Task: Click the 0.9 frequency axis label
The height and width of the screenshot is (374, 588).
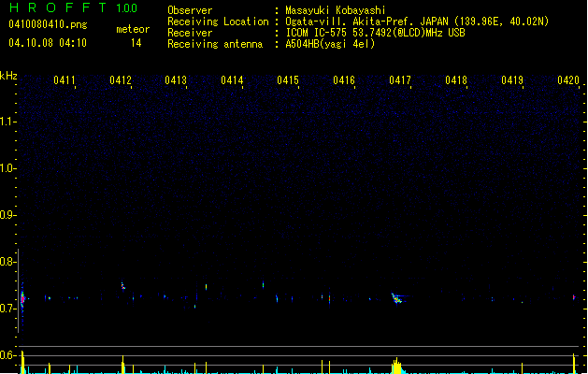Action: point(7,215)
